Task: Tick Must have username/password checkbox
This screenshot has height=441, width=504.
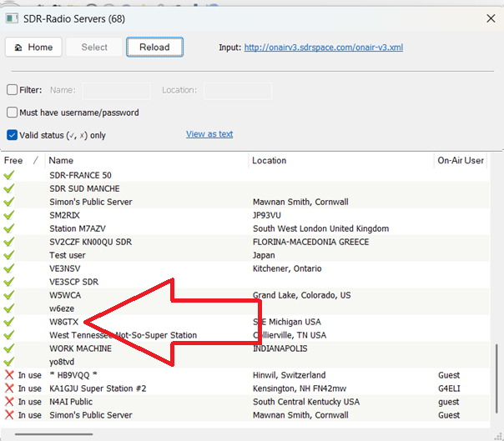Action: [13, 113]
